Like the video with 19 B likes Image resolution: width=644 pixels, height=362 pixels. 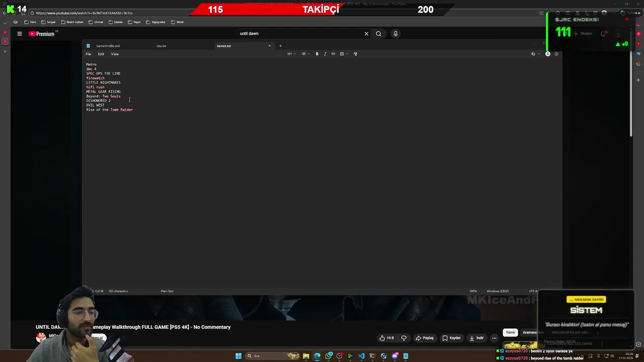[386, 338]
